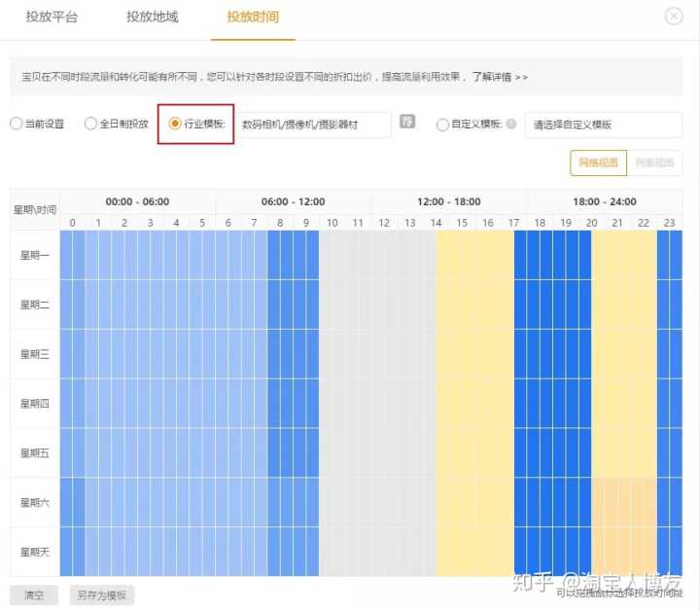Select the 自定义模板 radio option
The width and height of the screenshot is (700, 611).
(443, 125)
